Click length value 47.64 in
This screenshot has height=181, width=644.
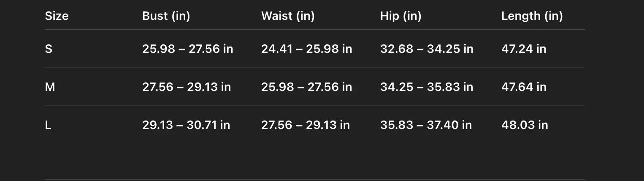pyautogui.click(x=524, y=87)
